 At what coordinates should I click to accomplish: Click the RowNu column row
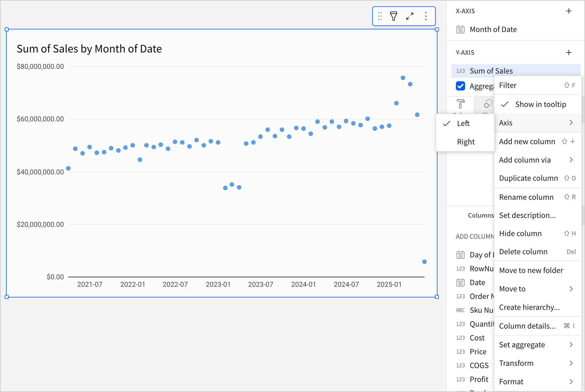click(x=473, y=269)
